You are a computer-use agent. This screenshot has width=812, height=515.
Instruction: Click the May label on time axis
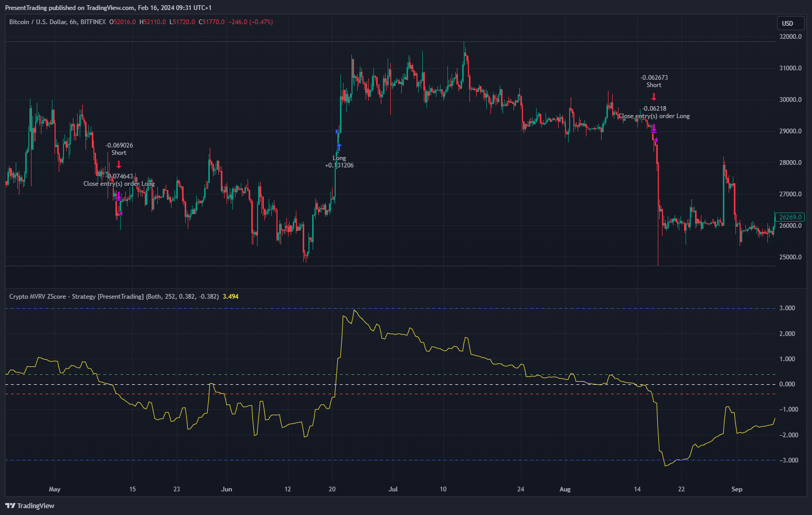(55, 489)
